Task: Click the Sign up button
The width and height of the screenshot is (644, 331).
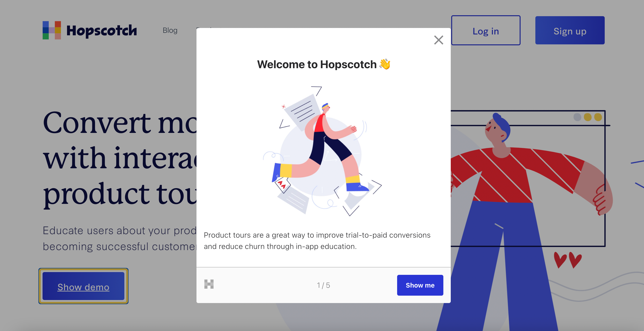Action: click(x=570, y=31)
